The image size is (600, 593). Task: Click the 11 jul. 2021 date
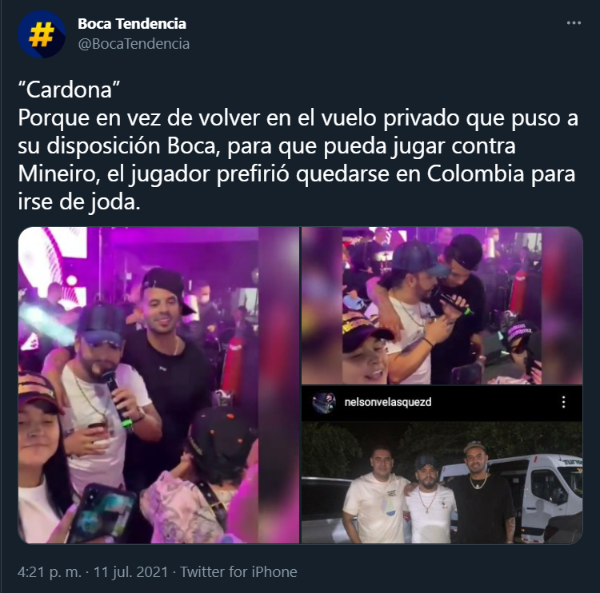point(131,572)
